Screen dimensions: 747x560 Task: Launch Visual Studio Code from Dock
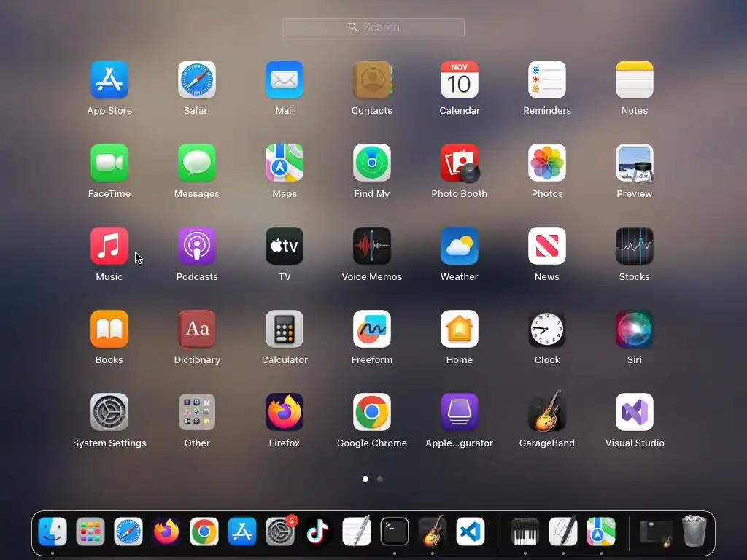[471, 532]
